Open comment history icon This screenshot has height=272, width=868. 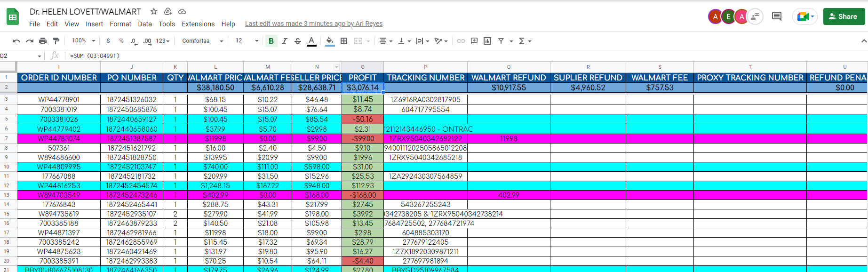[x=777, y=16]
